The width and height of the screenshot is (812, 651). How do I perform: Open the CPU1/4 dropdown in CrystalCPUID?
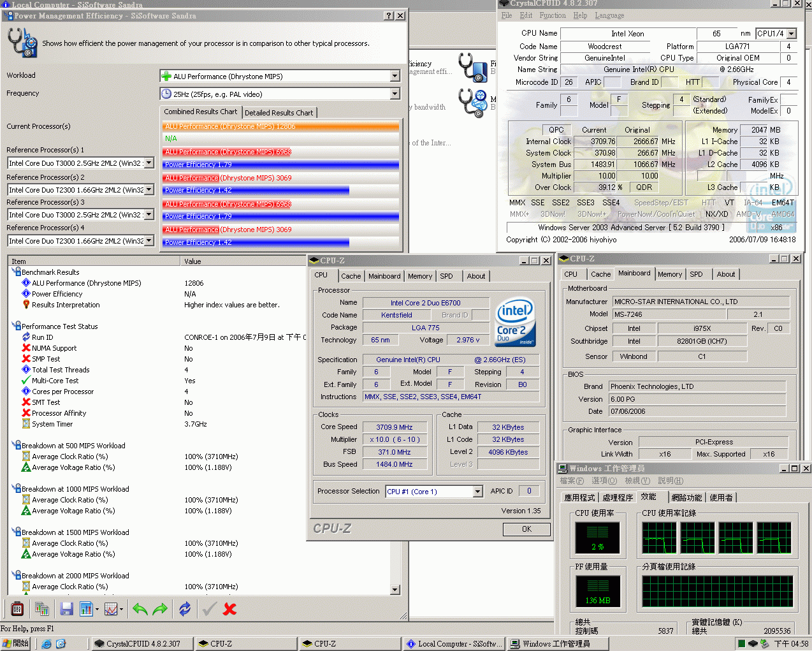792,34
